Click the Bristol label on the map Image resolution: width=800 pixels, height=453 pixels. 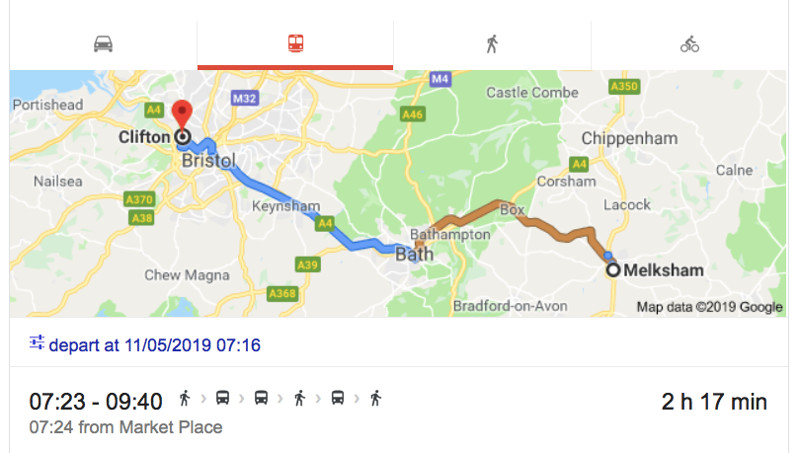(209, 161)
